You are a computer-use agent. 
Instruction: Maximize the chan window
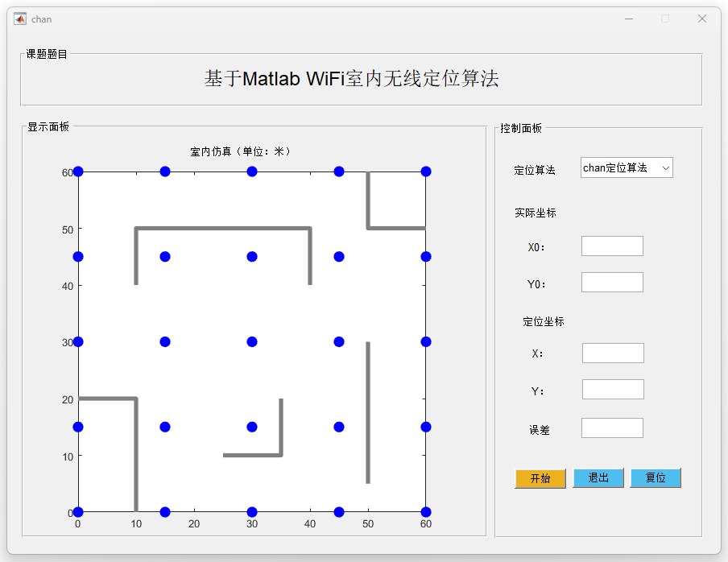(x=665, y=19)
